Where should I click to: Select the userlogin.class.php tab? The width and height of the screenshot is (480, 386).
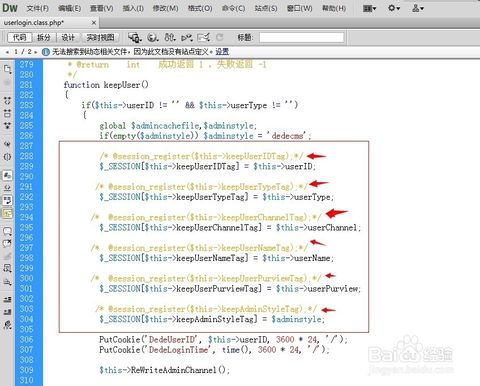pos(34,23)
